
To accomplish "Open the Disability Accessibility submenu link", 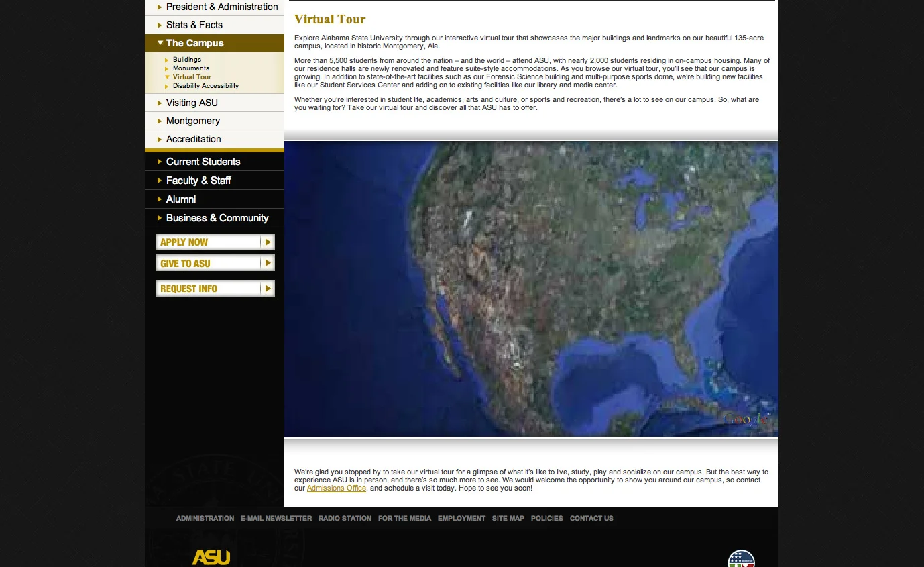I will click(x=206, y=86).
